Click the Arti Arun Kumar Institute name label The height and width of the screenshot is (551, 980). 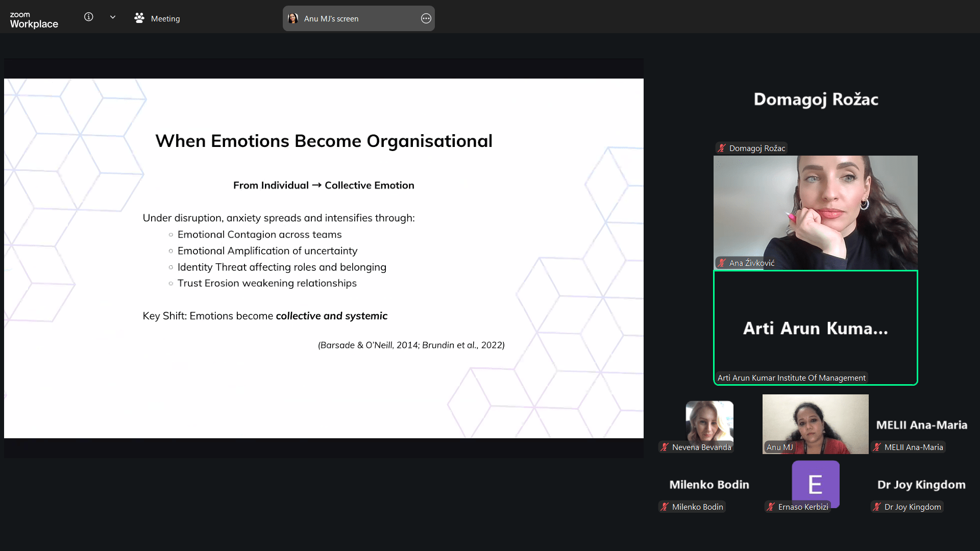[791, 378]
